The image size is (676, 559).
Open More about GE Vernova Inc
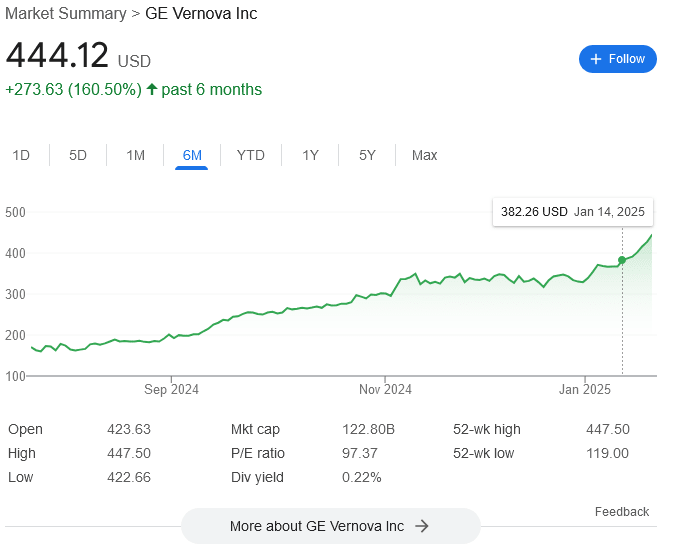[x=330, y=526]
